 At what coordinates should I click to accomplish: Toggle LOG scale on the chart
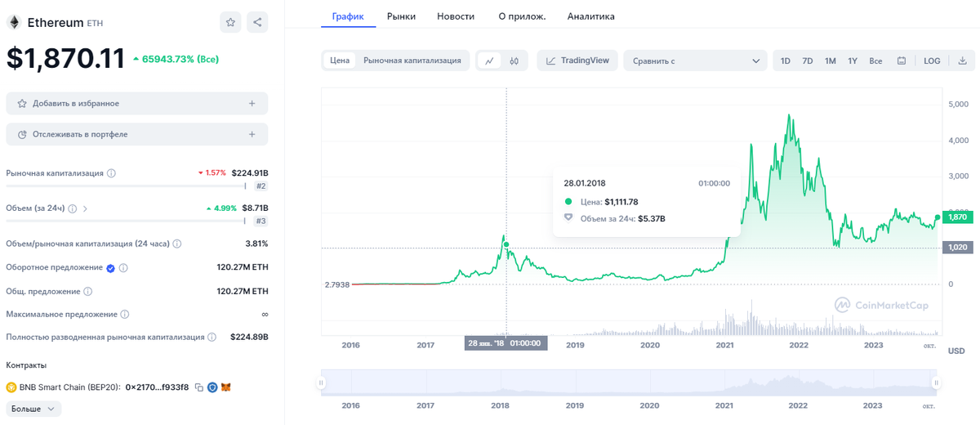932,60
